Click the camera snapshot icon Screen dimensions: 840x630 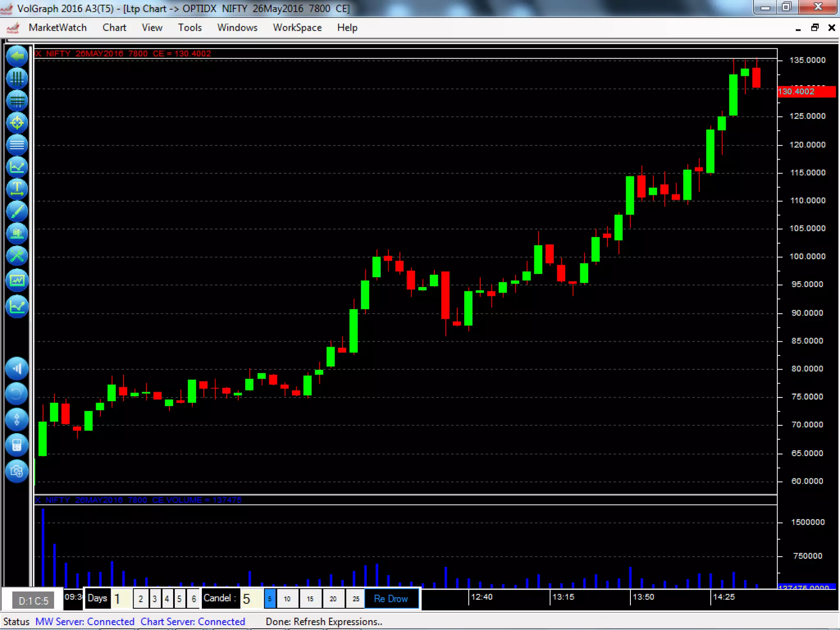[17, 471]
